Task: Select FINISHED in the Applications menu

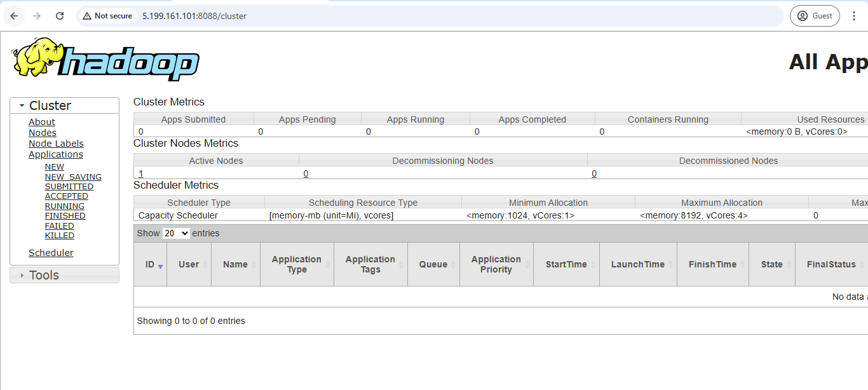Action: [65, 215]
